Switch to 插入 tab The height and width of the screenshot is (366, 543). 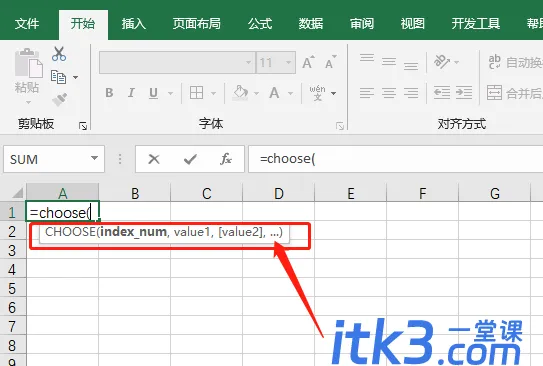coord(134,24)
